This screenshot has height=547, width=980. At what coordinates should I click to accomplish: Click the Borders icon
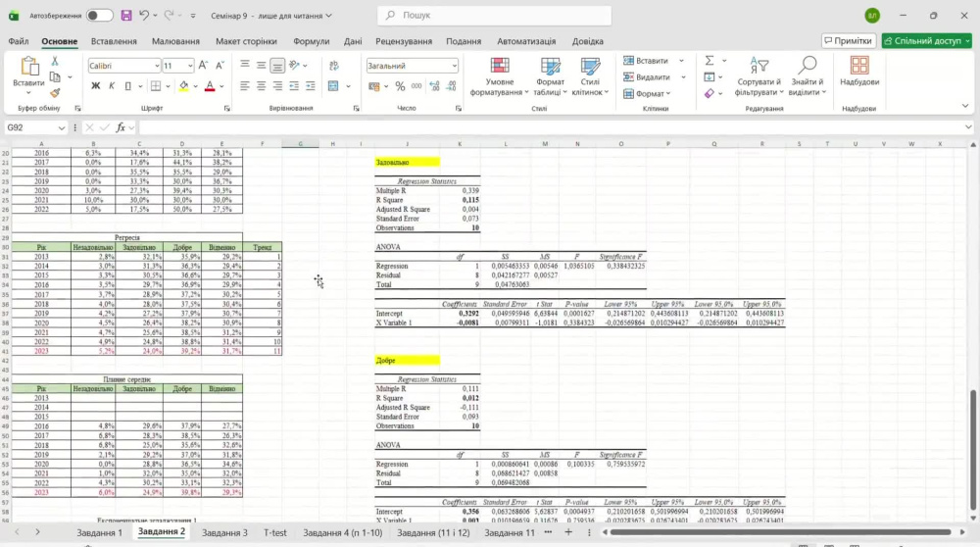[x=156, y=85]
